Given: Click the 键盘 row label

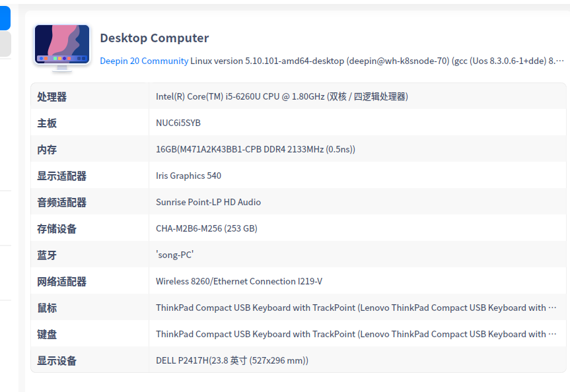Looking at the screenshot, I should pyautogui.click(x=47, y=334).
